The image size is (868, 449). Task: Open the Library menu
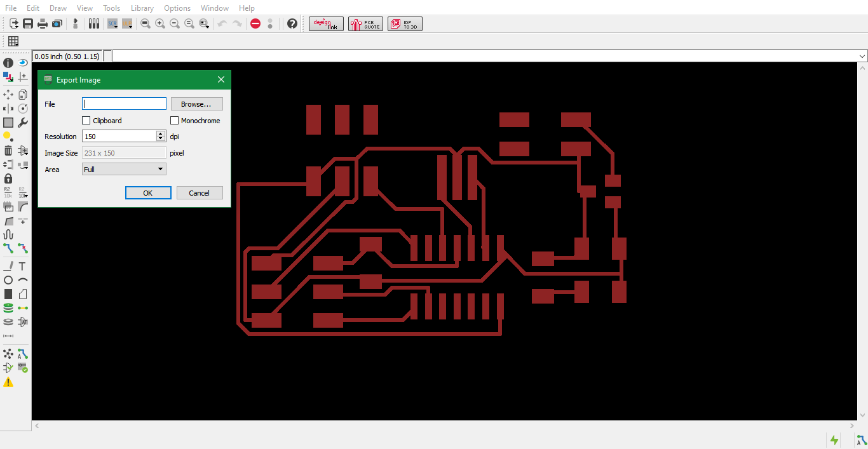(142, 8)
